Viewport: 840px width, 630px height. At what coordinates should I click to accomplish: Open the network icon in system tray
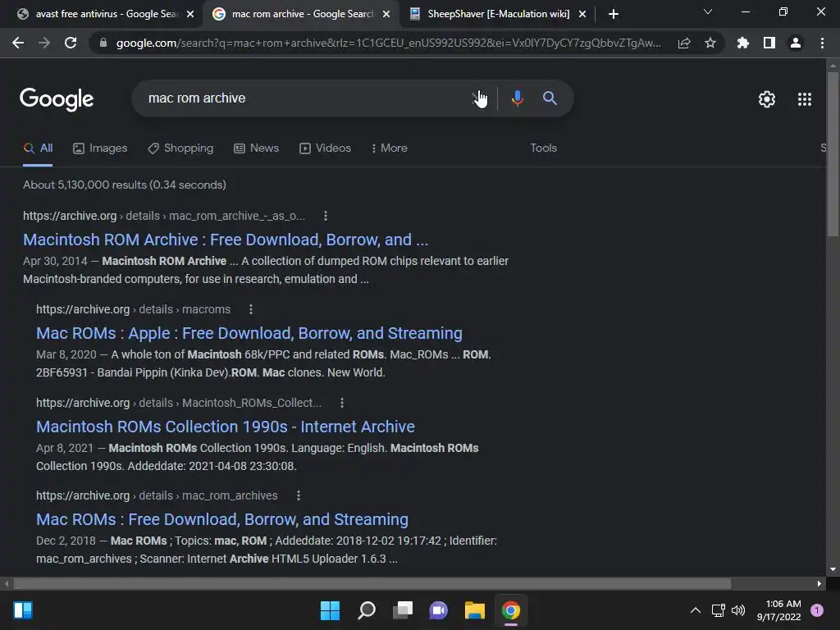point(718,610)
